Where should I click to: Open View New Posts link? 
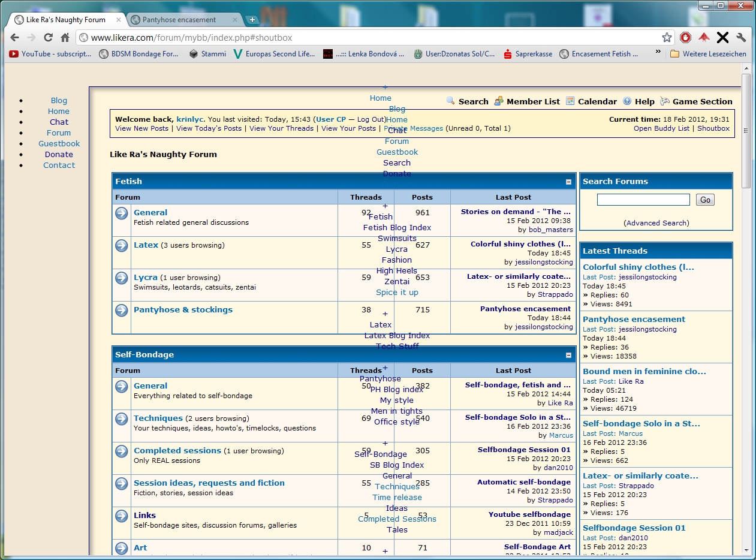pos(142,128)
